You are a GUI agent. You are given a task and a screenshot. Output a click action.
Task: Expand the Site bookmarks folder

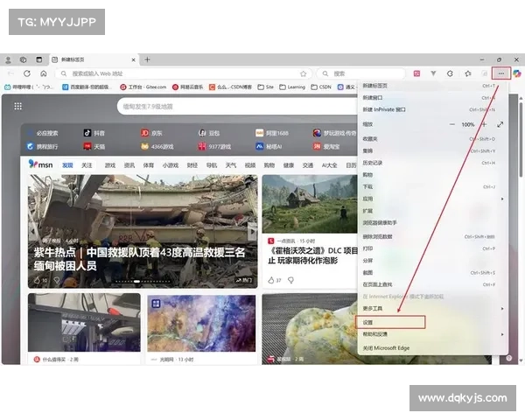click(265, 87)
